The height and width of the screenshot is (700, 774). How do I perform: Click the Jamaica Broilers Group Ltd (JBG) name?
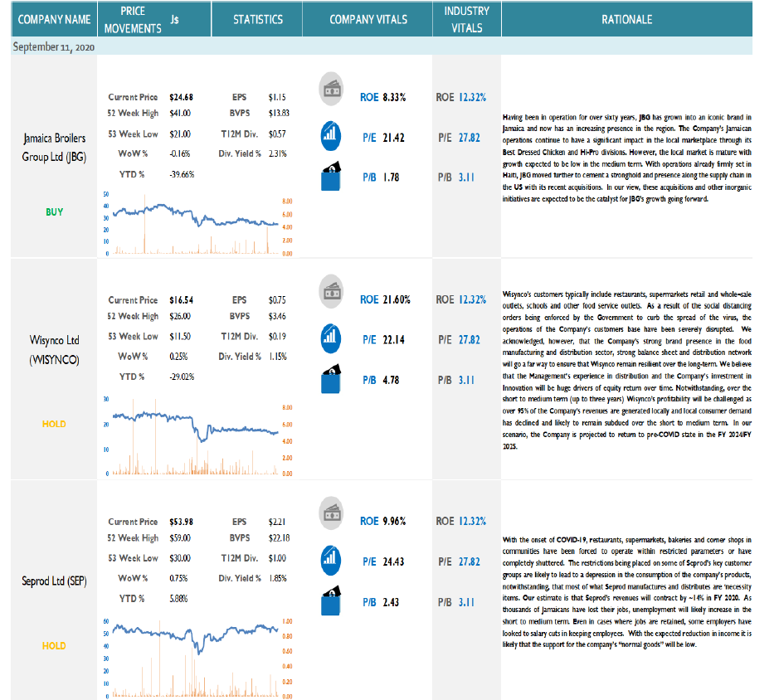(54, 147)
